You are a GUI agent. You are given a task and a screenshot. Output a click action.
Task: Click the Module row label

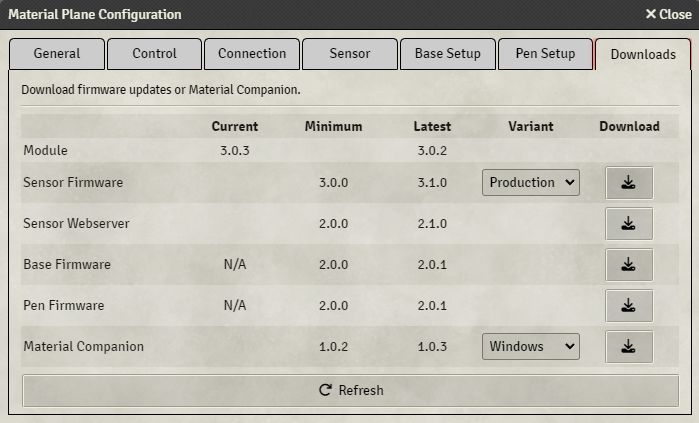click(45, 151)
